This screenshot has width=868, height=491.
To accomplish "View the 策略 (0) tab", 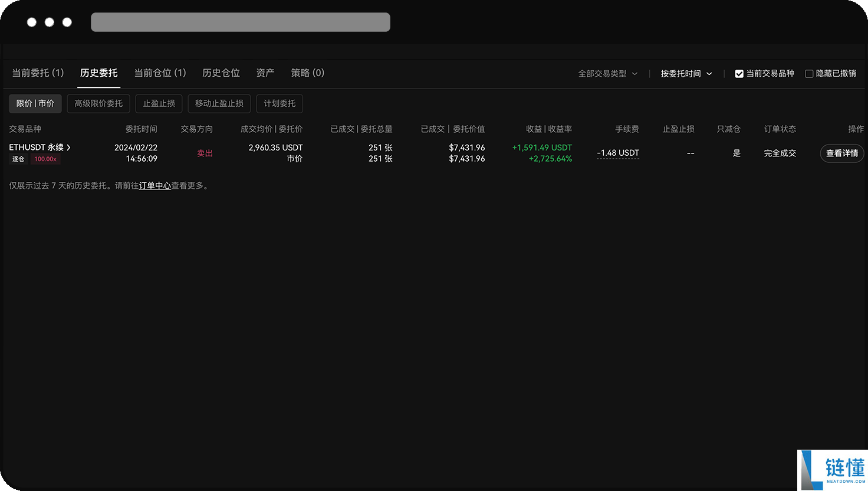I will 307,73.
